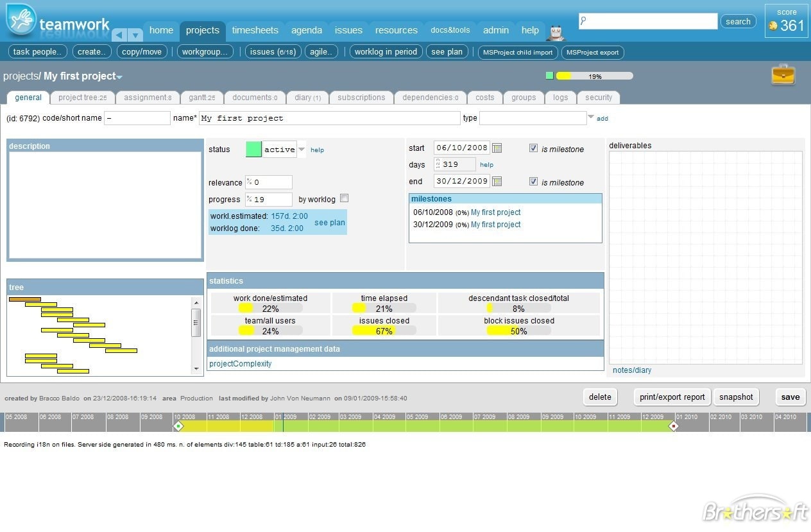Switch to the assignment tab
Viewport: 811px width, 532px height.
tap(148, 98)
